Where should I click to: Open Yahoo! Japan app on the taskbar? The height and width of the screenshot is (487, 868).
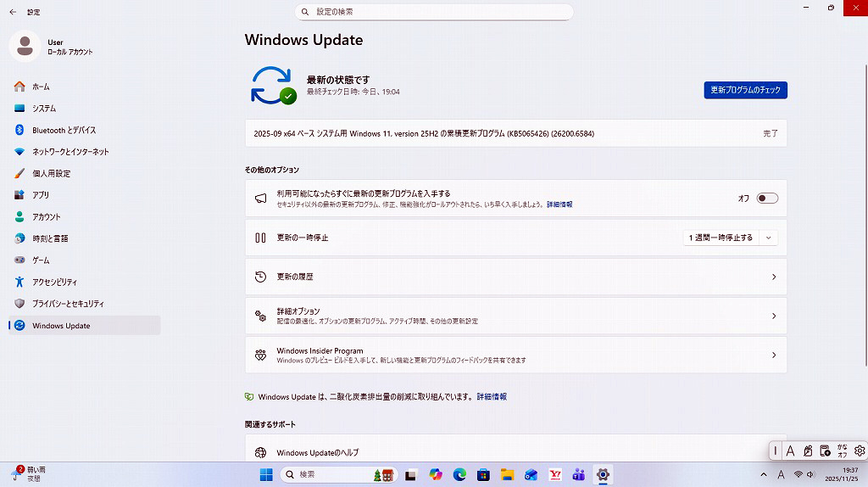(555, 475)
